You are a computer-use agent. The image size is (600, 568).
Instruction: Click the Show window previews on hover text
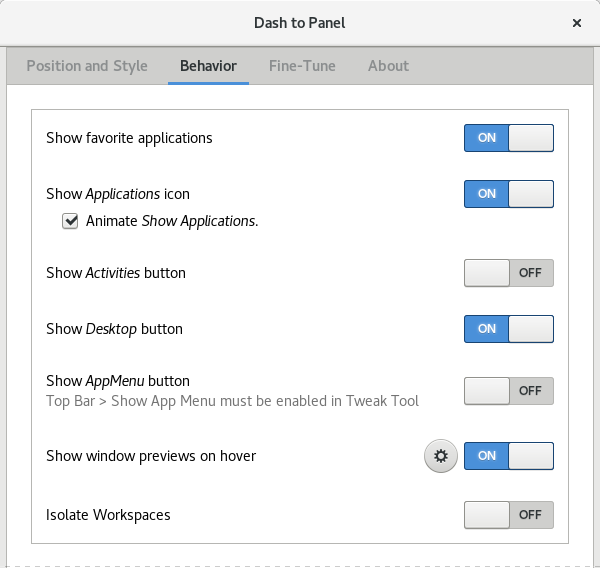click(x=151, y=456)
